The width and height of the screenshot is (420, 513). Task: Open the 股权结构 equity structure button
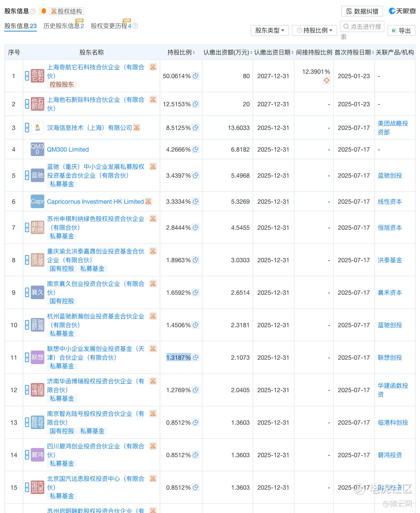point(67,11)
